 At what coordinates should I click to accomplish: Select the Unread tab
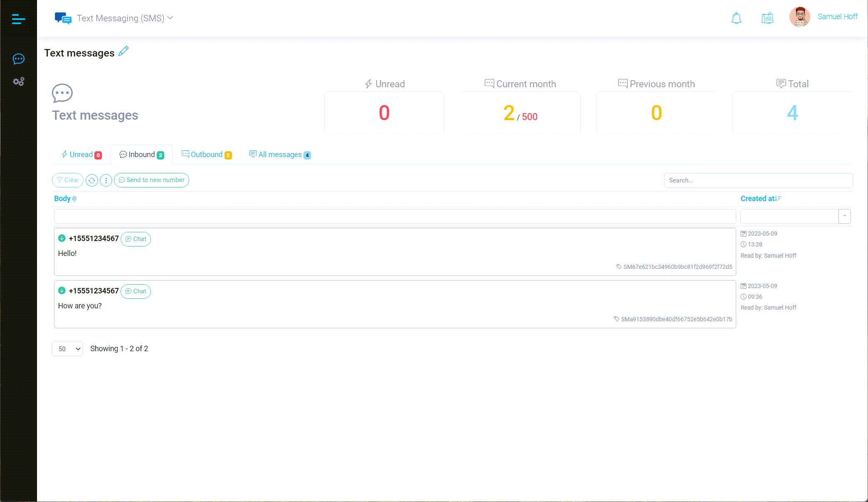click(x=81, y=155)
